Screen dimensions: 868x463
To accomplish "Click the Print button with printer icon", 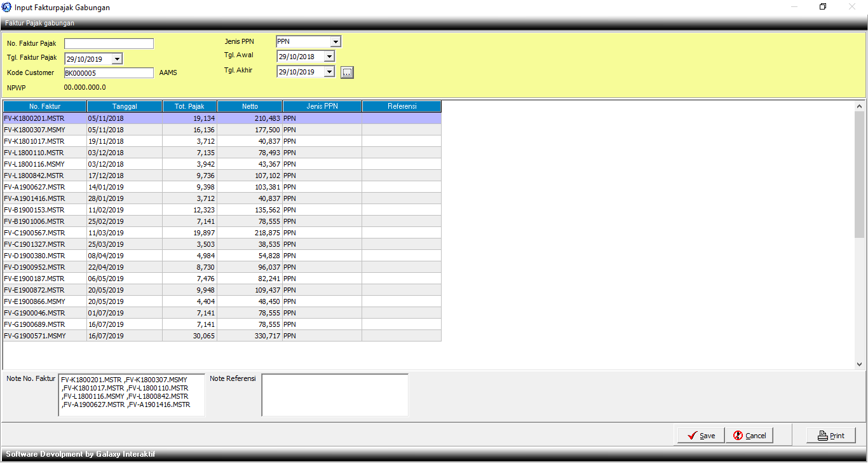I will pos(831,436).
